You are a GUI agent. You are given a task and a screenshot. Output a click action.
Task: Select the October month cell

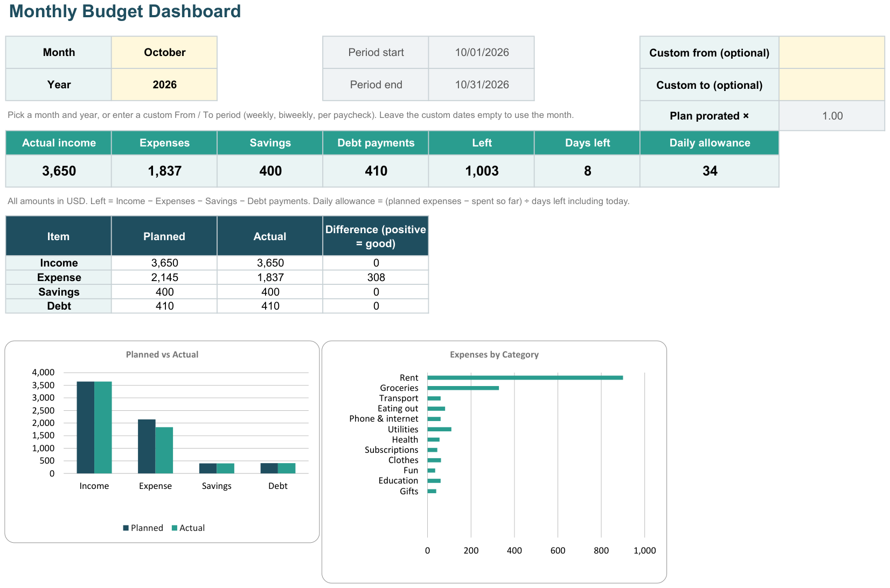tap(164, 52)
